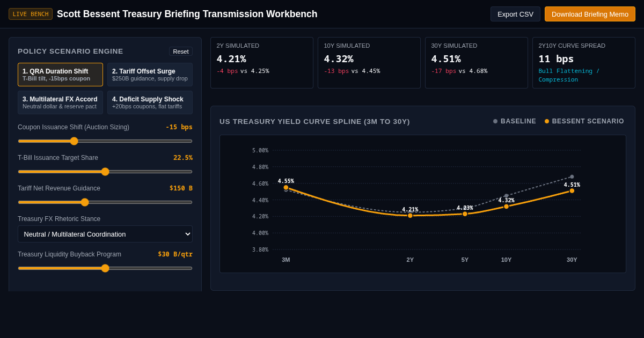The width and height of the screenshot is (644, 338).
Task: Click the -17 bps change in 30Y card
Action: click(x=444, y=71)
